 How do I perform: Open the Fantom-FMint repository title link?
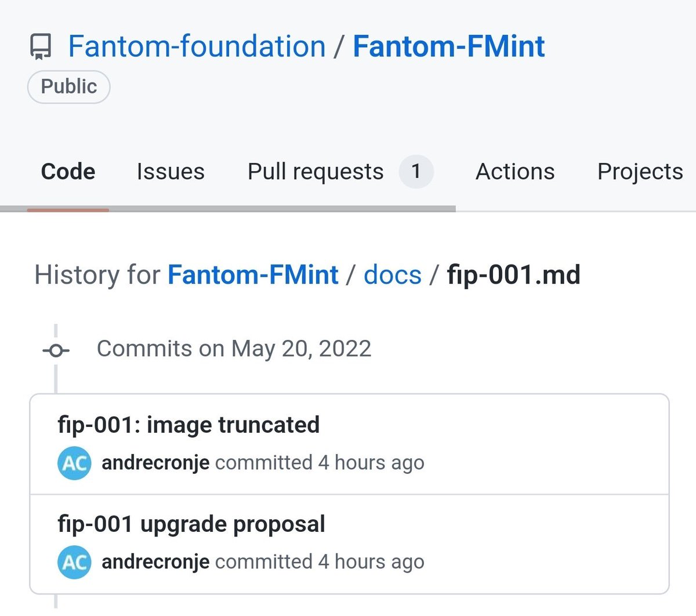tap(448, 46)
